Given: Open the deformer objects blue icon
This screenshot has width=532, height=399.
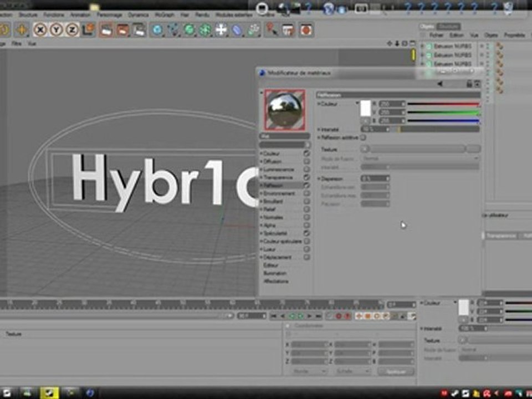Looking at the screenshot, I should 237,30.
